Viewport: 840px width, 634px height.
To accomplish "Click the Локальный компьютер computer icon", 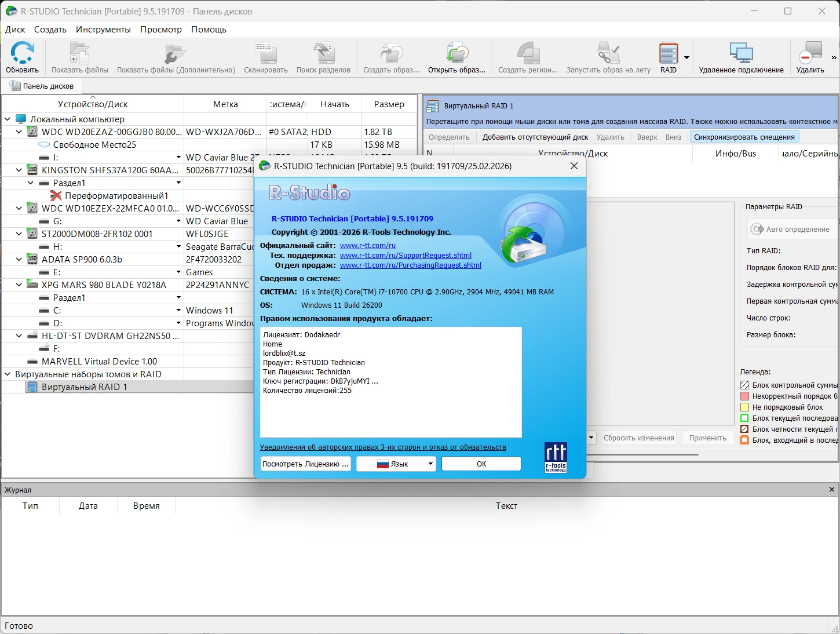I will [21, 119].
